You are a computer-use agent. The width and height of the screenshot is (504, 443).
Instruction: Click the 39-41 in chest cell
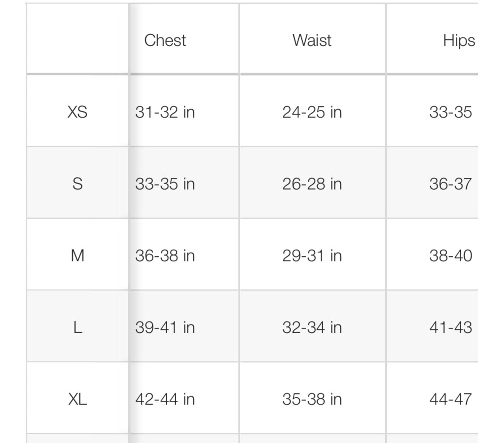(165, 327)
